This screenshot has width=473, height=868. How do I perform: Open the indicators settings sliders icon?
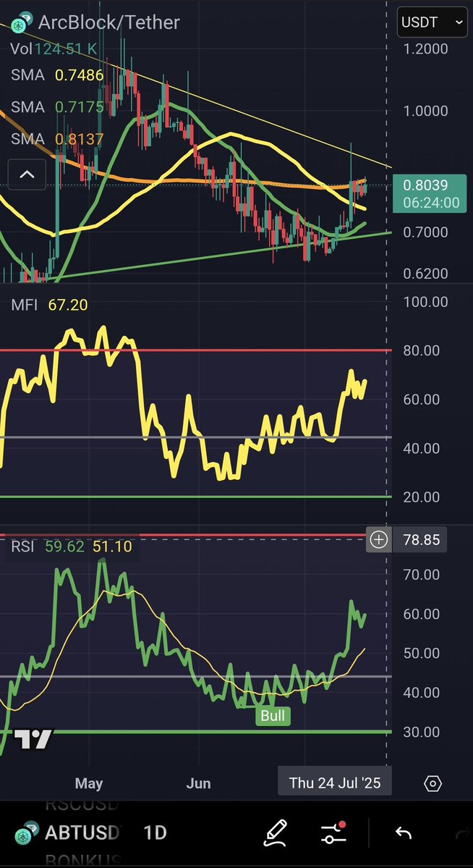point(333,833)
